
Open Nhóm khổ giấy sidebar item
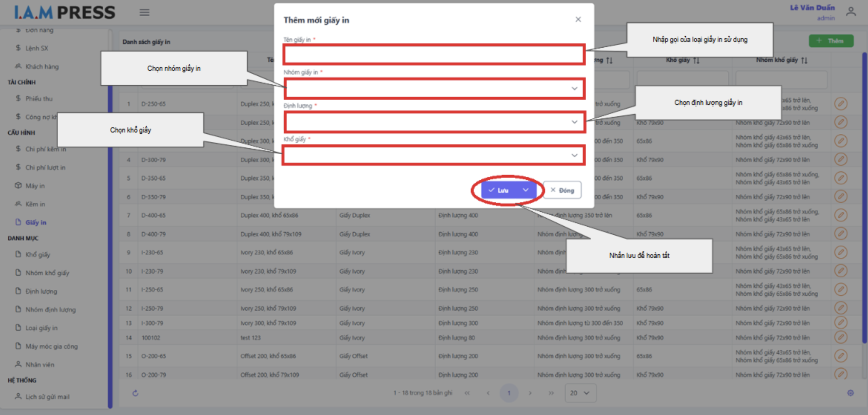(x=47, y=273)
